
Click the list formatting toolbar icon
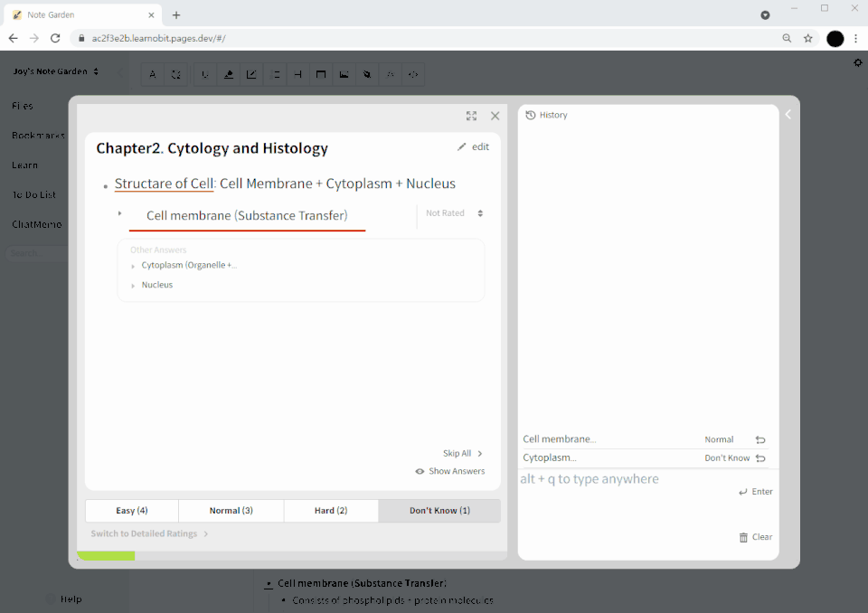[x=275, y=74]
